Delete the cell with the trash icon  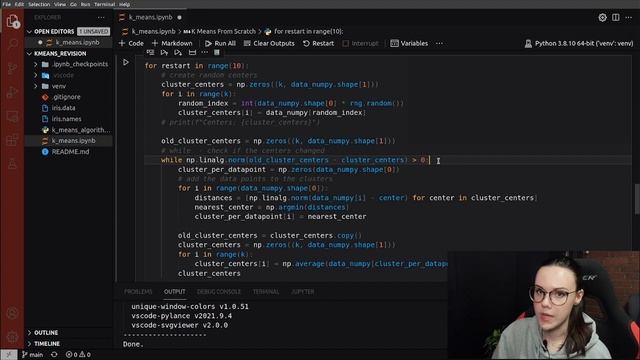(x=217, y=52)
